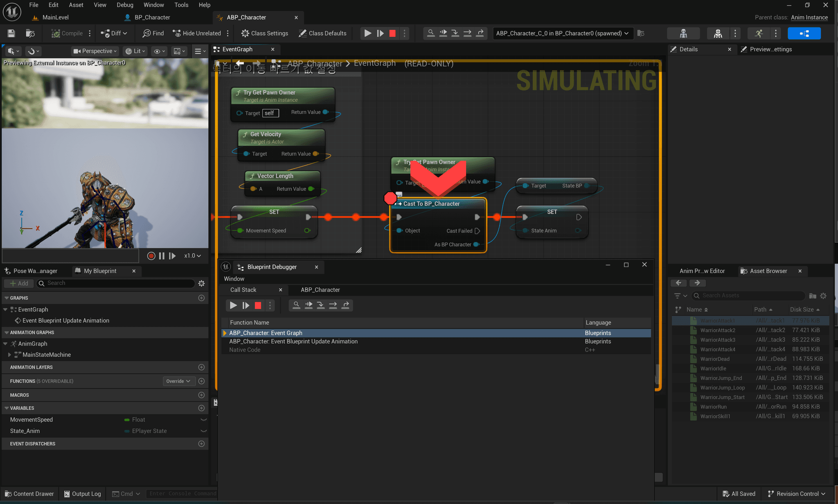Stop simulation with red stop button
The height and width of the screenshot is (504, 838).
pos(392,34)
